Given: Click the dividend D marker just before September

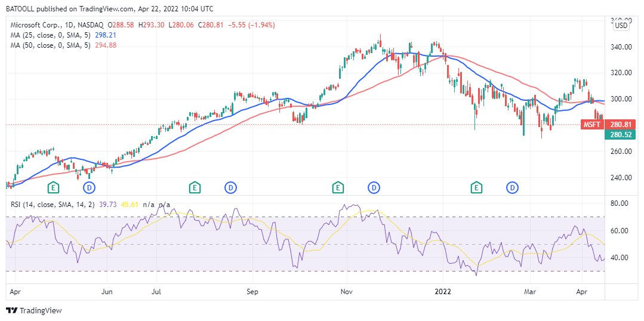Looking at the screenshot, I should point(231,187).
